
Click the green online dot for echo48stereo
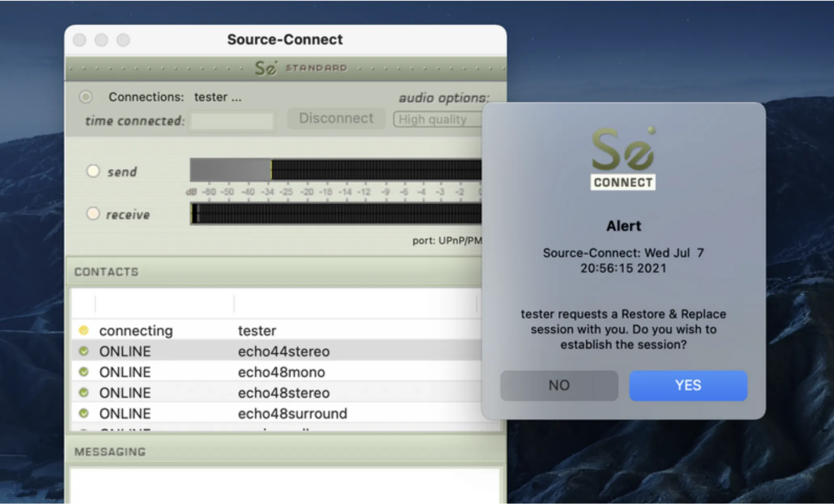pyautogui.click(x=84, y=392)
